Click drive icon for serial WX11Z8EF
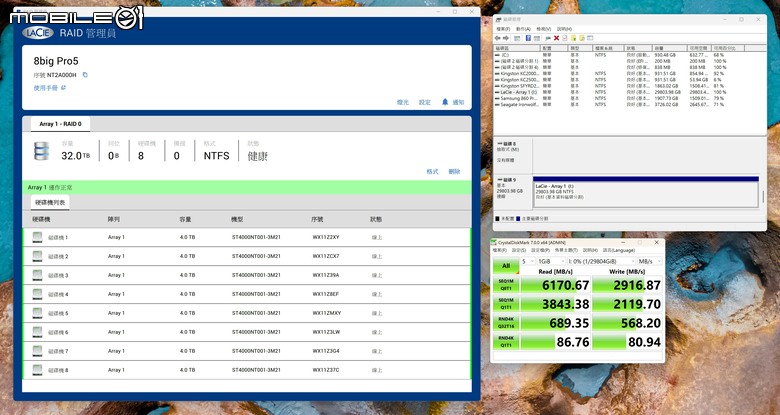This screenshot has height=415, width=780. pyautogui.click(x=37, y=294)
